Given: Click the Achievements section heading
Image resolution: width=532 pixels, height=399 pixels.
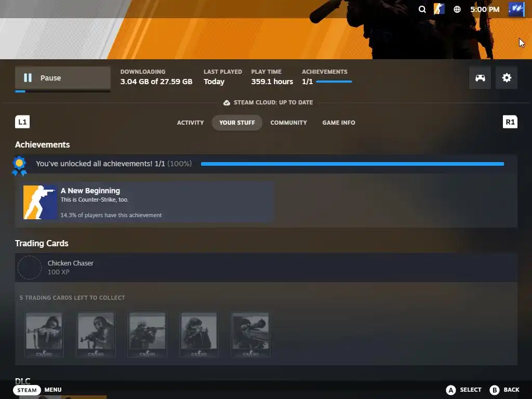Looking at the screenshot, I should [x=43, y=144].
